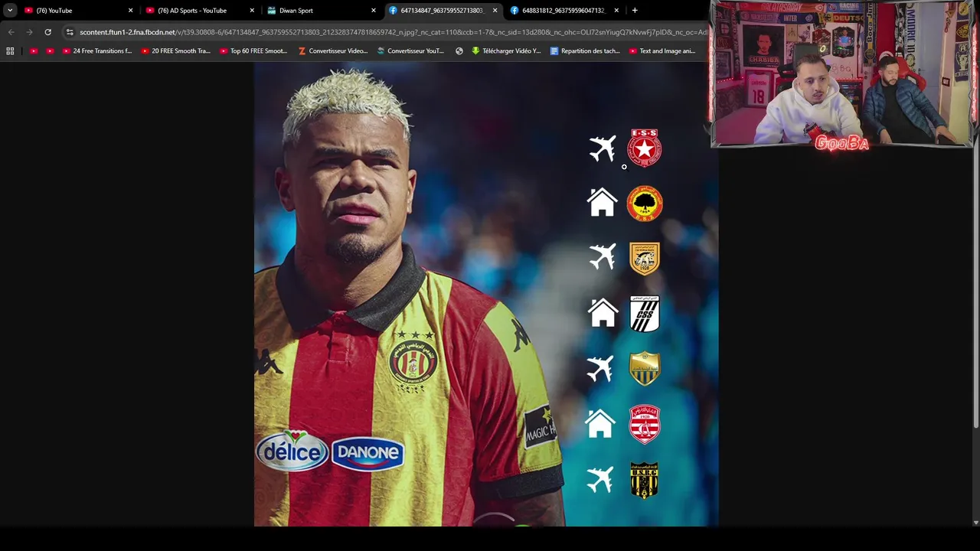
Task: Open the first unlabeled YouTube bookmark
Action: click(x=34, y=51)
